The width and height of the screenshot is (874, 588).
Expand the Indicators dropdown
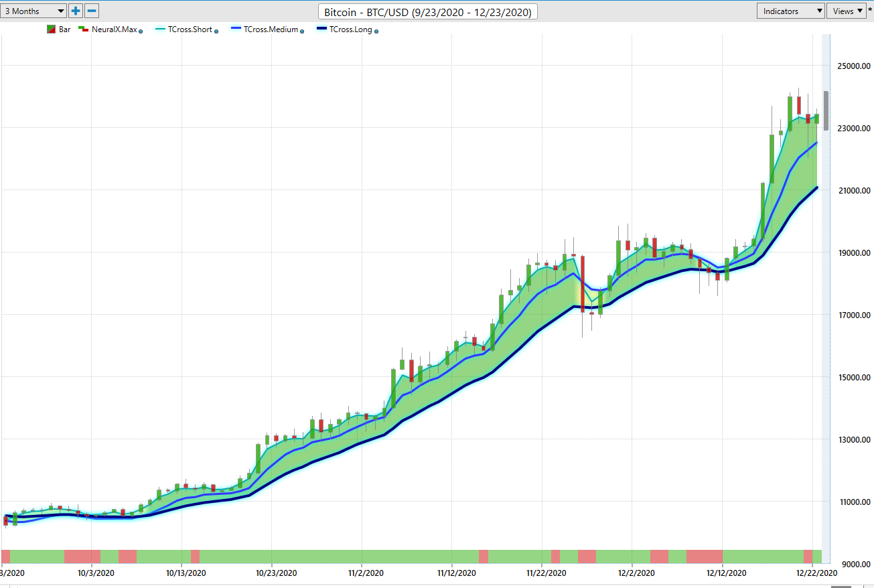tap(790, 11)
